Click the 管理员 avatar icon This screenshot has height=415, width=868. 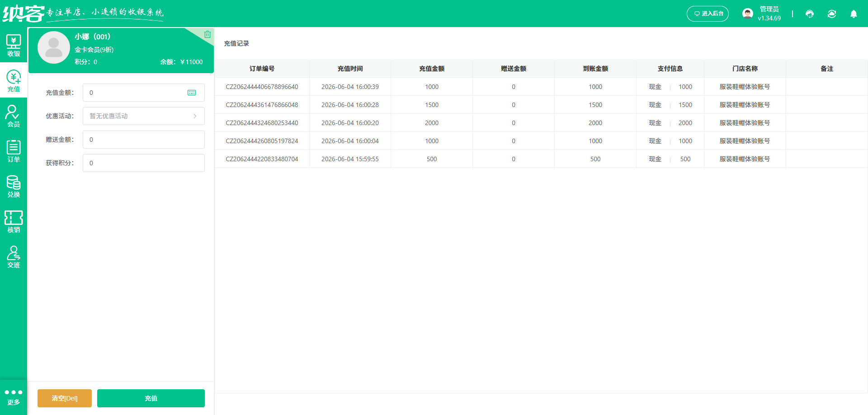(748, 14)
